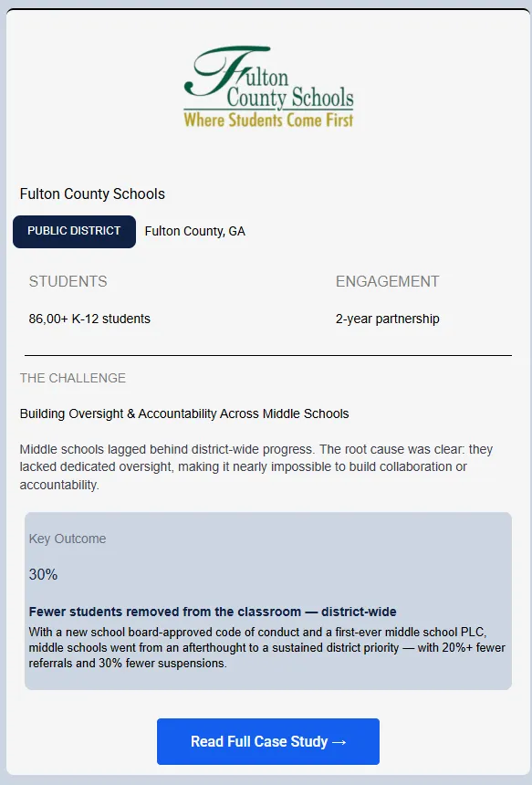Click the STUDENTS label
This screenshot has width=532, height=785.
pyautogui.click(x=68, y=281)
